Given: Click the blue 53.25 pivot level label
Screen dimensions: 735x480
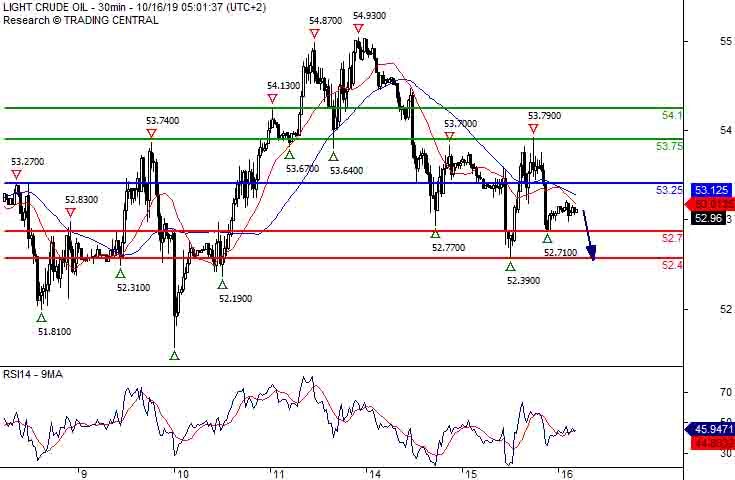Looking at the screenshot, I should tap(669, 190).
